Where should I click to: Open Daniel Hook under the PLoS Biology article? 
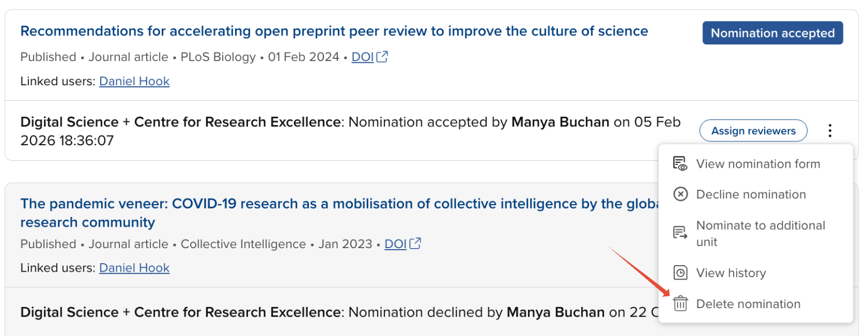tap(134, 81)
